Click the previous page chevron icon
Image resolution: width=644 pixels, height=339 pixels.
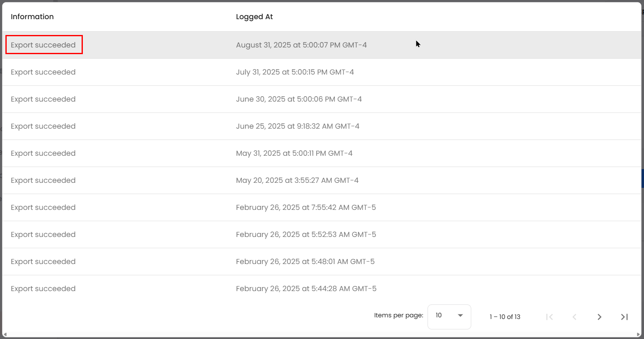[574, 317]
